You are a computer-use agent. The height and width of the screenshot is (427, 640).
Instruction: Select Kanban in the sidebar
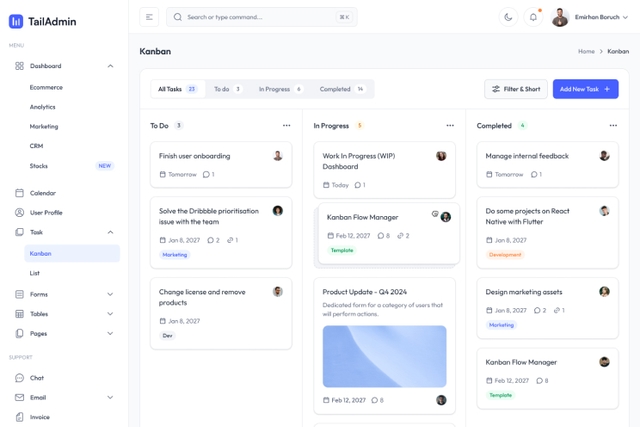(72, 254)
